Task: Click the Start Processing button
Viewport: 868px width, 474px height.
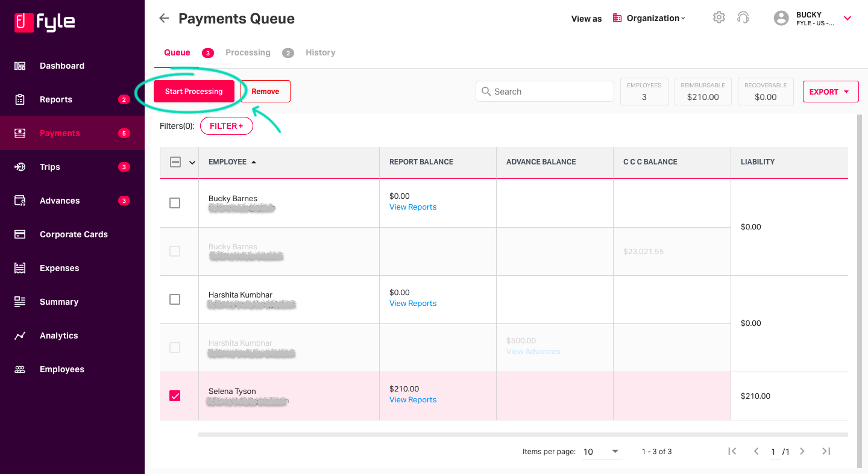Action: click(194, 91)
